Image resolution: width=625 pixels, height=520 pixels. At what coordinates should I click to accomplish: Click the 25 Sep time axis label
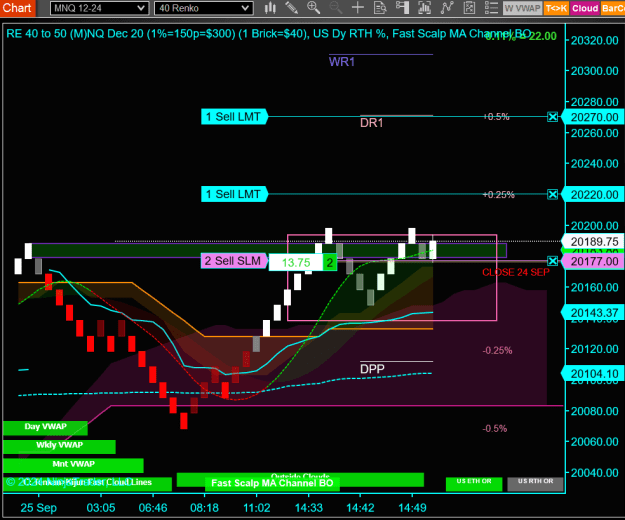pos(39,508)
